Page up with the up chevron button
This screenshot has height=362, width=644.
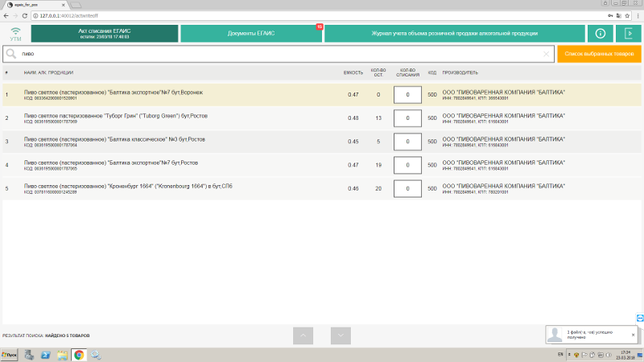point(303,335)
